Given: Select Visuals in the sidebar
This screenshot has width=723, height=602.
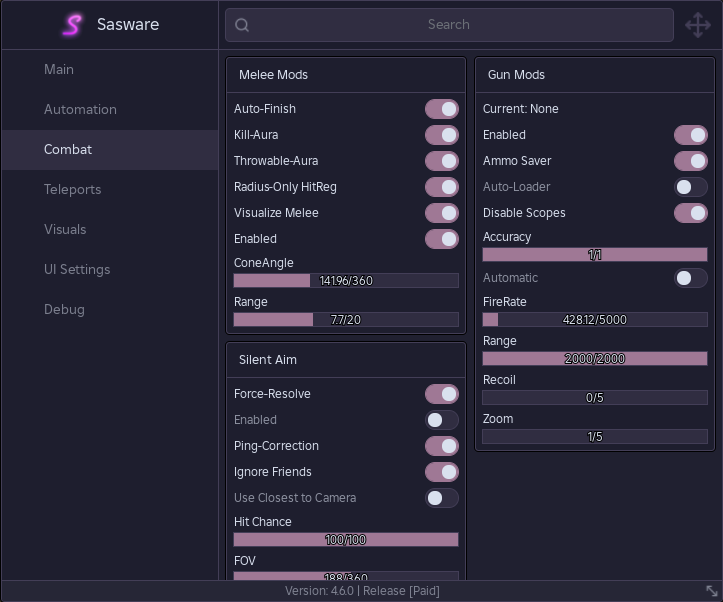Looking at the screenshot, I should point(65,229).
